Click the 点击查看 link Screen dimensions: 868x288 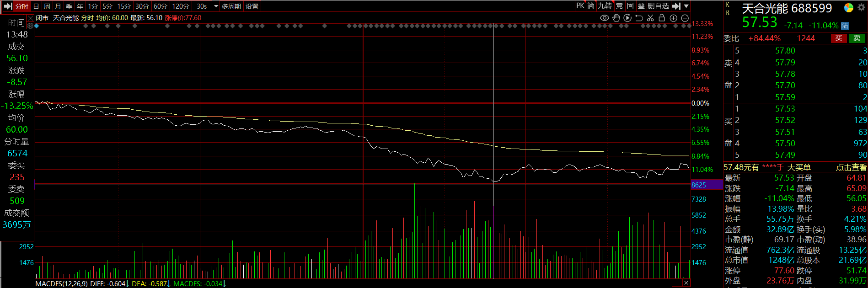[x=851, y=167]
